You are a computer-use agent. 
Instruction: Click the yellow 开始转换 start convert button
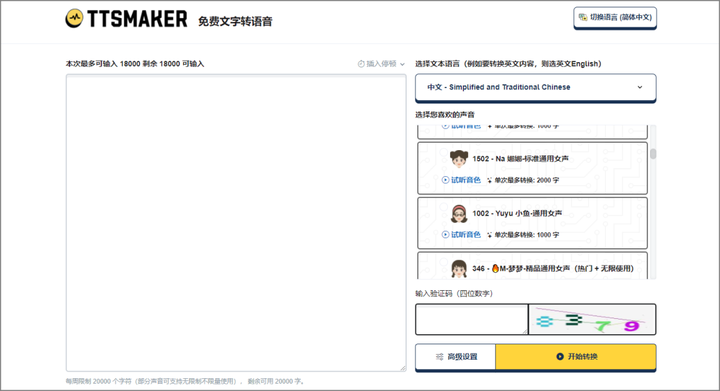point(576,357)
